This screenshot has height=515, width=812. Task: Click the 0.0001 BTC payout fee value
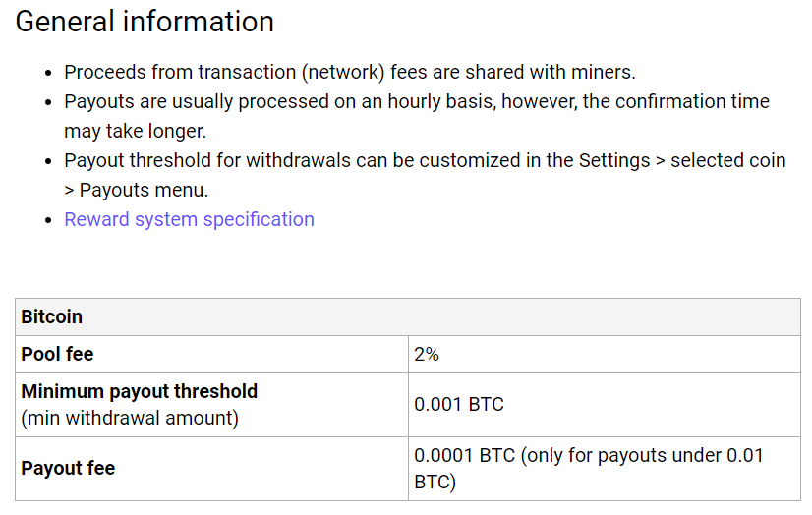pos(465,455)
